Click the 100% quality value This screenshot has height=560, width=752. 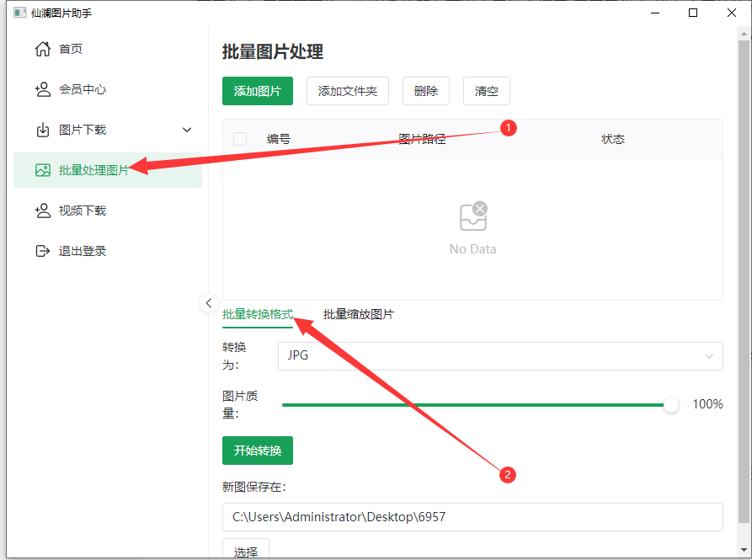point(707,404)
